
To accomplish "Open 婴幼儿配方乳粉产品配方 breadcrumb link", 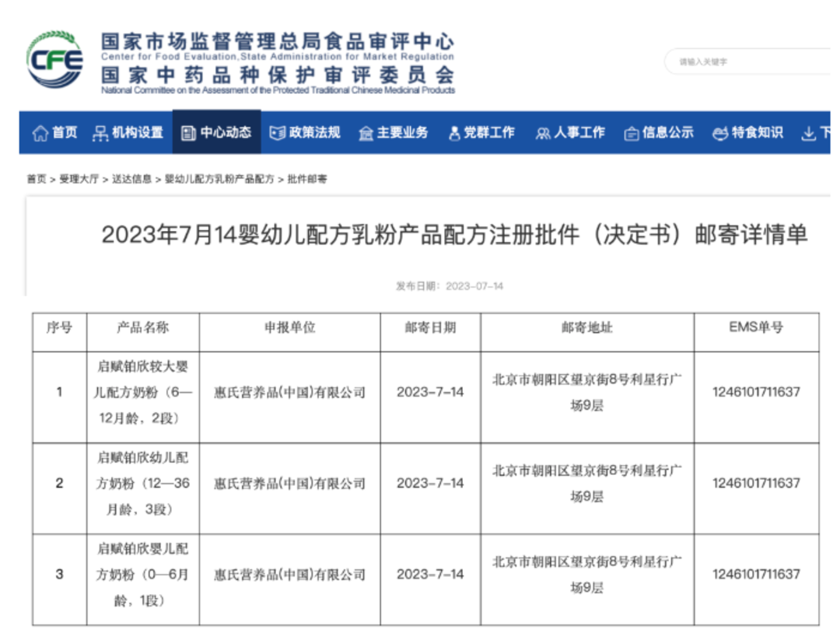I will [x=219, y=179].
